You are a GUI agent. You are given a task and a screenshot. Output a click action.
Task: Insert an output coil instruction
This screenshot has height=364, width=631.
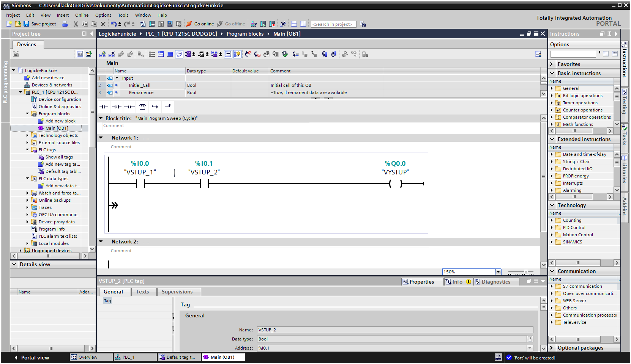tap(129, 107)
